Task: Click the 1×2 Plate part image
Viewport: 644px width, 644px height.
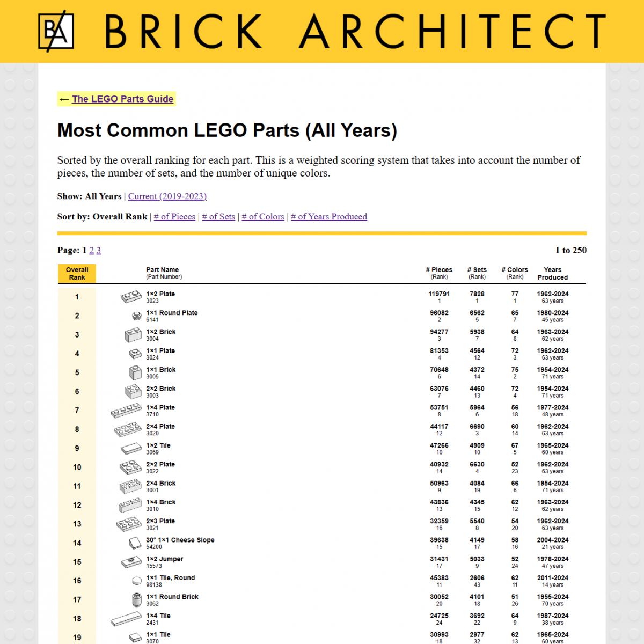Action: [x=130, y=296]
